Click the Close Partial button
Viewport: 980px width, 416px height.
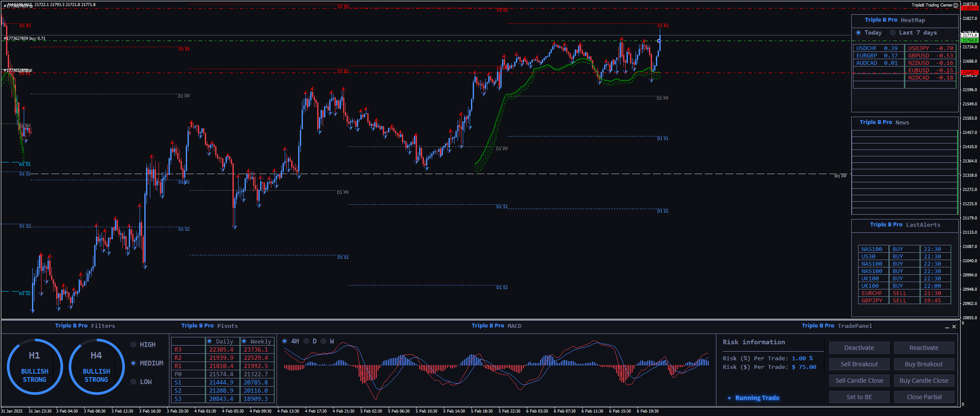coord(924,397)
